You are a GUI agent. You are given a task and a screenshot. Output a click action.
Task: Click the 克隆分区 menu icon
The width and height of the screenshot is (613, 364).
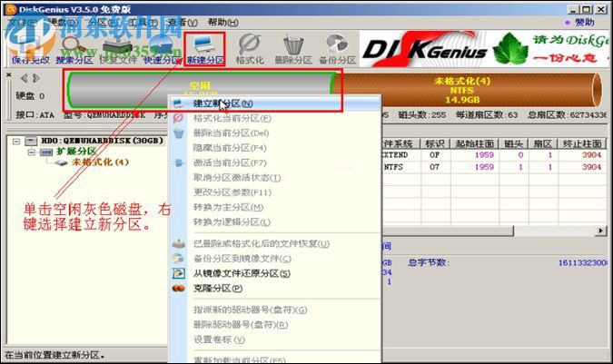(x=178, y=289)
